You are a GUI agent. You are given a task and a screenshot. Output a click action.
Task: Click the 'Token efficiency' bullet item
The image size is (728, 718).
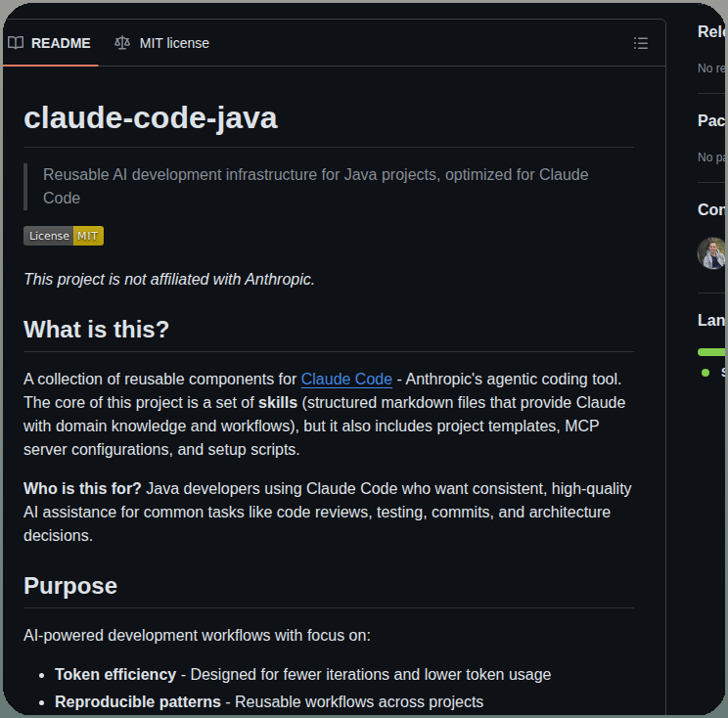click(302, 674)
